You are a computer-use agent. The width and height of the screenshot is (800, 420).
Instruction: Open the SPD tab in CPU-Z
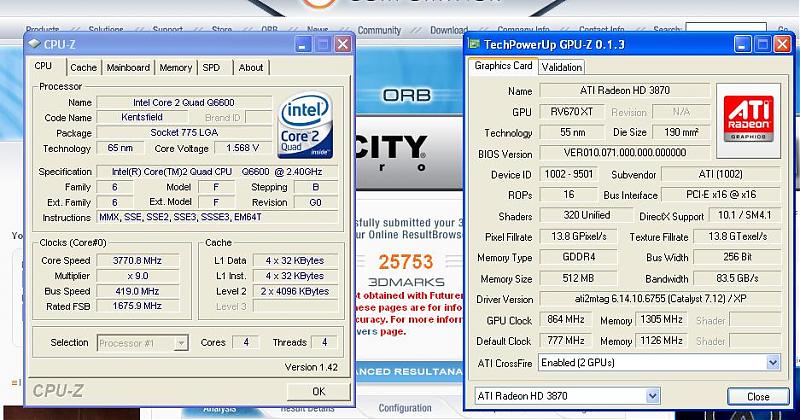click(211, 67)
